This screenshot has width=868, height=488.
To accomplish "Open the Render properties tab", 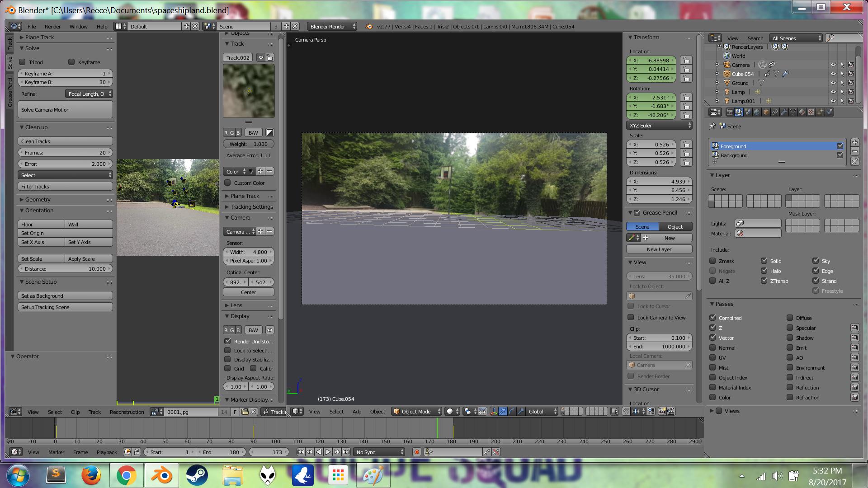I will (730, 112).
